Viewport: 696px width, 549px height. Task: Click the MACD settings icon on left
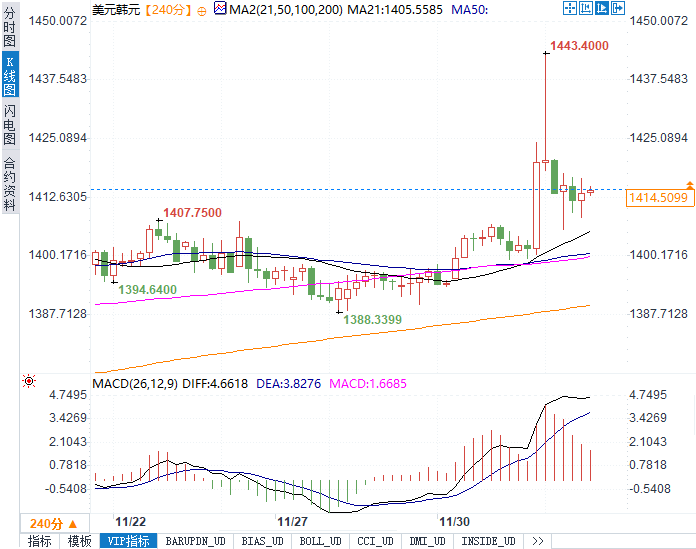(29, 381)
